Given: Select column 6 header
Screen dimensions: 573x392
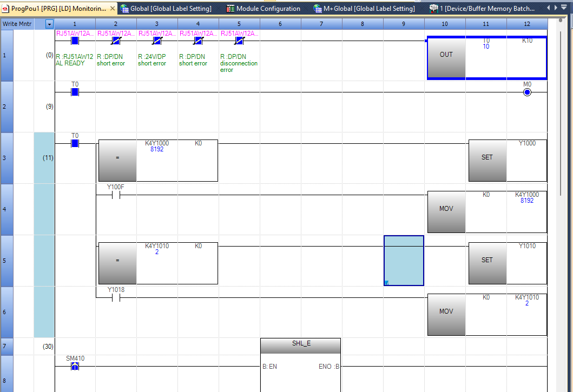Looking at the screenshot, I should (x=280, y=24).
